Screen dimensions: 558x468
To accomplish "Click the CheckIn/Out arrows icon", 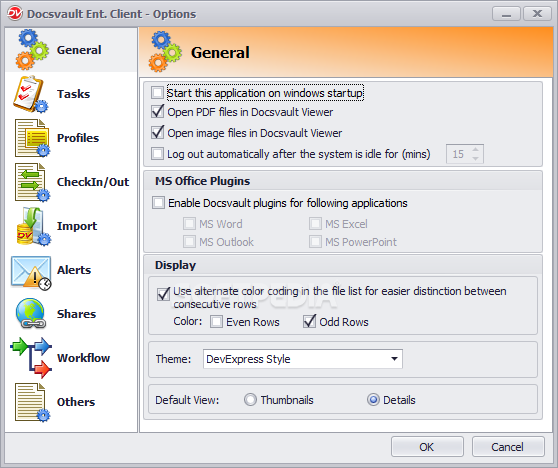I will (x=32, y=182).
